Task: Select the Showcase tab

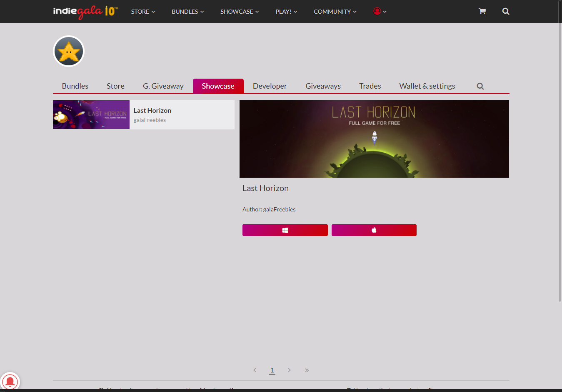Action: [218, 86]
